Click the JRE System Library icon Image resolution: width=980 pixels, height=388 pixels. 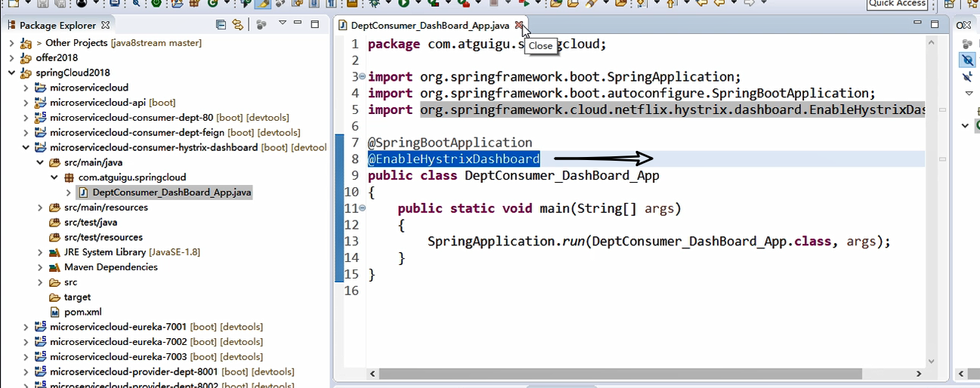point(54,252)
